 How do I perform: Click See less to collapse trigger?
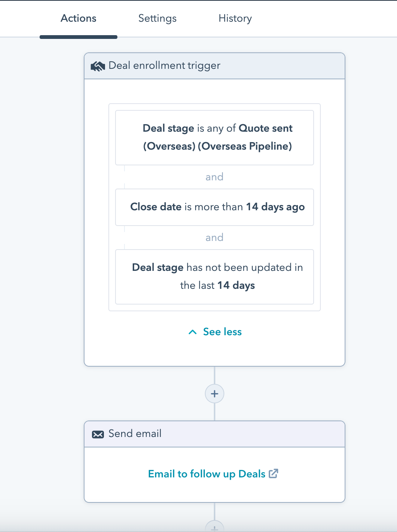point(222,332)
